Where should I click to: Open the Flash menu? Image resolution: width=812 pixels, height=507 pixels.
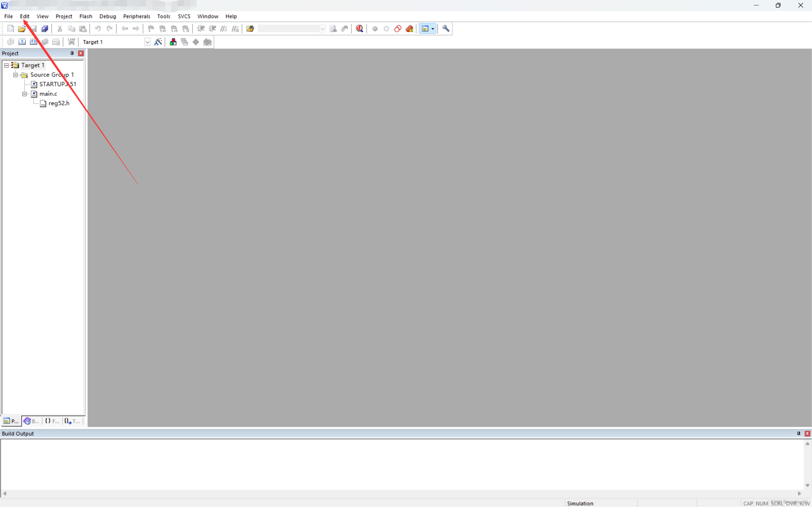[86, 16]
